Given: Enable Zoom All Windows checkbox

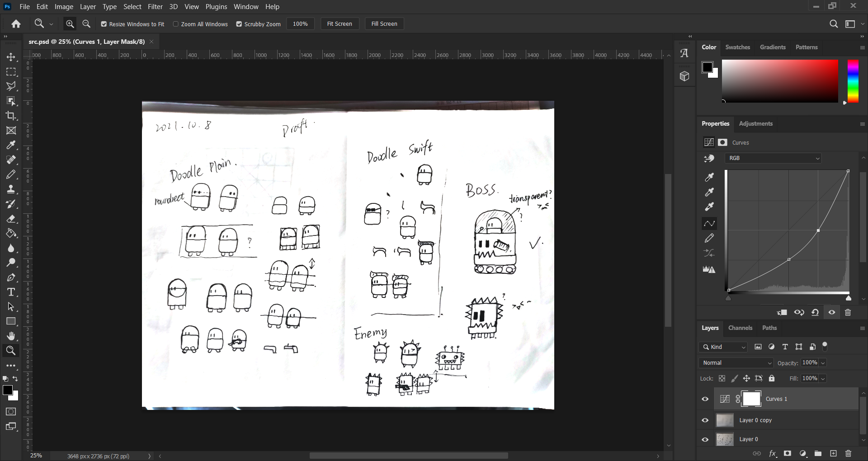Looking at the screenshot, I should point(176,24).
